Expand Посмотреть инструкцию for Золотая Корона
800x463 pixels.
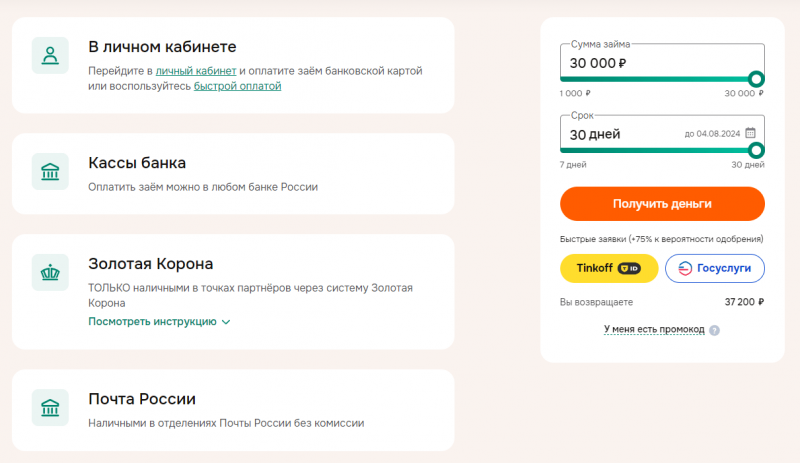[152, 322]
